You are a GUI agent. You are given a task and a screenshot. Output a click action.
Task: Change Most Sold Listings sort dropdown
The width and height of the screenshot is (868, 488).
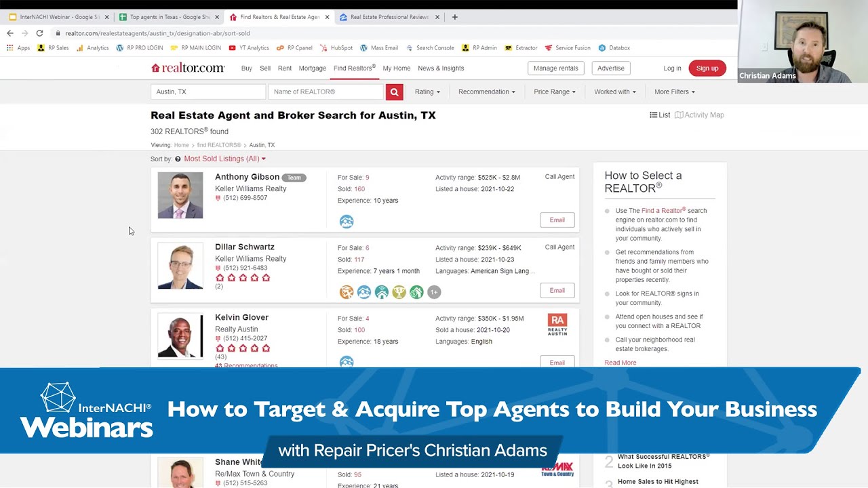point(224,159)
